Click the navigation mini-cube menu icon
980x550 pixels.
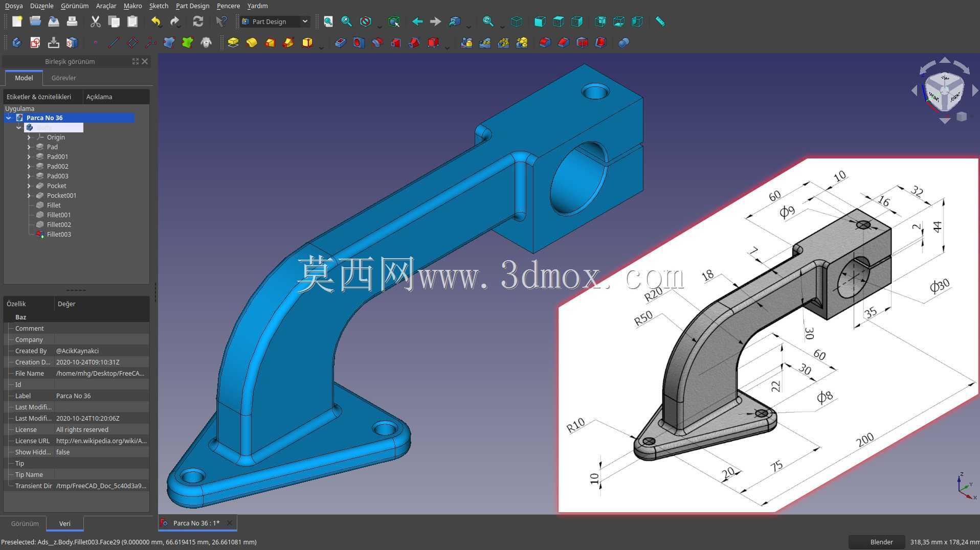click(x=962, y=117)
